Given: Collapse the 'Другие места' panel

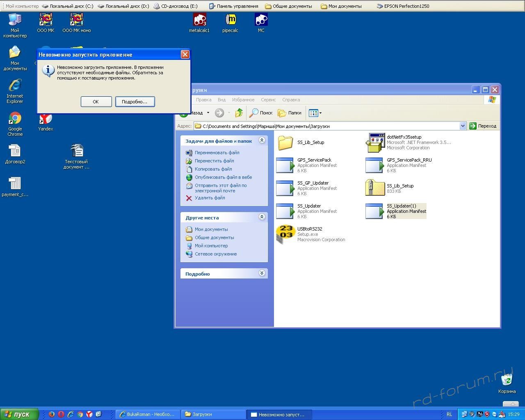Looking at the screenshot, I should click(262, 217).
